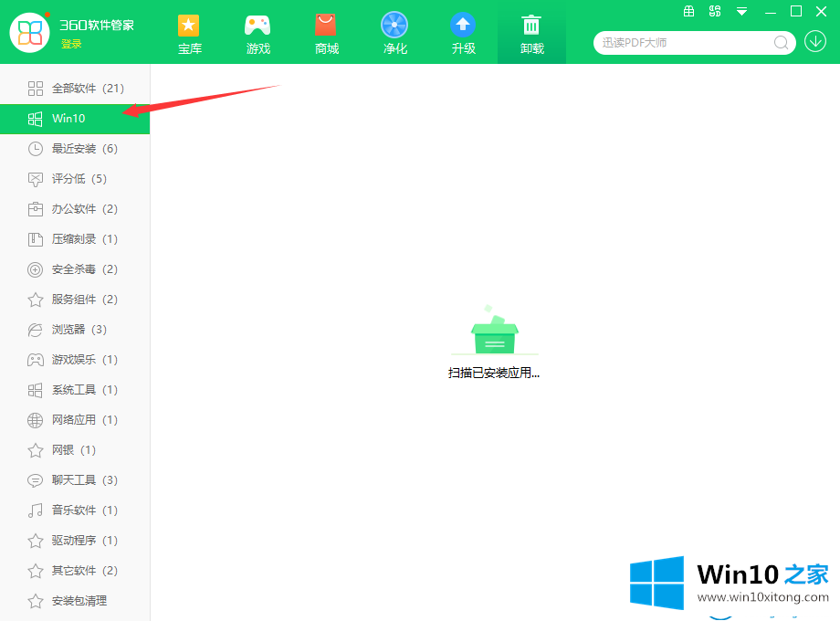This screenshot has height=621, width=840.
Task: Open 压缩刻录 (1) category
Action: pos(75,239)
